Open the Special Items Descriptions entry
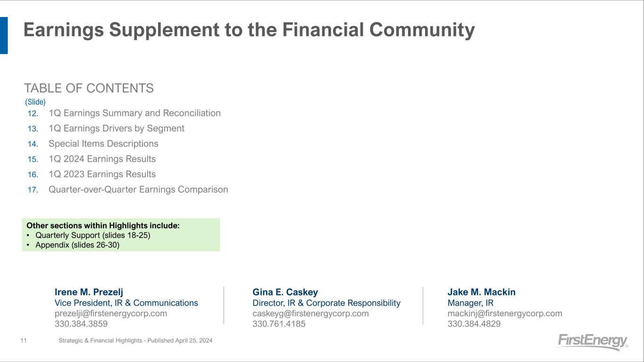Image resolution: width=644 pixels, height=362 pixels. click(x=103, y=143)
